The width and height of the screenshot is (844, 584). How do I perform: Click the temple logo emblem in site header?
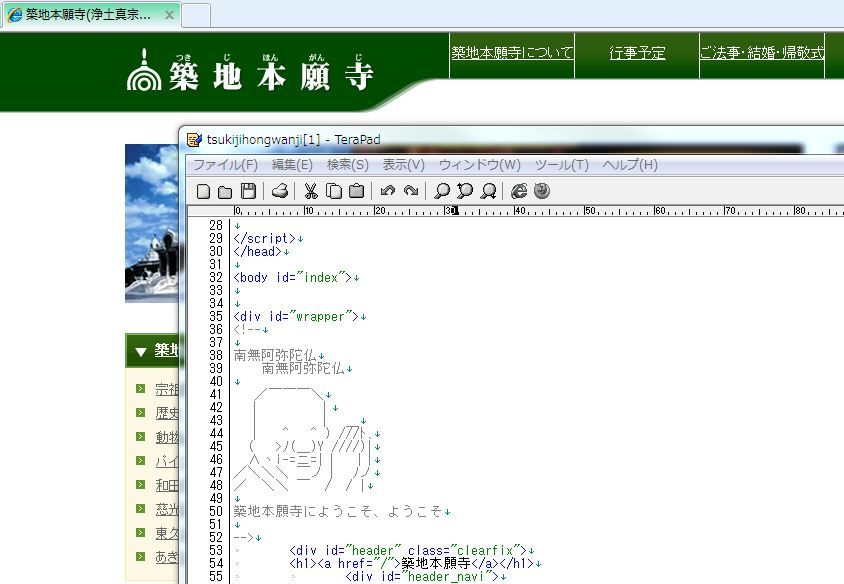tap(144, 70)
